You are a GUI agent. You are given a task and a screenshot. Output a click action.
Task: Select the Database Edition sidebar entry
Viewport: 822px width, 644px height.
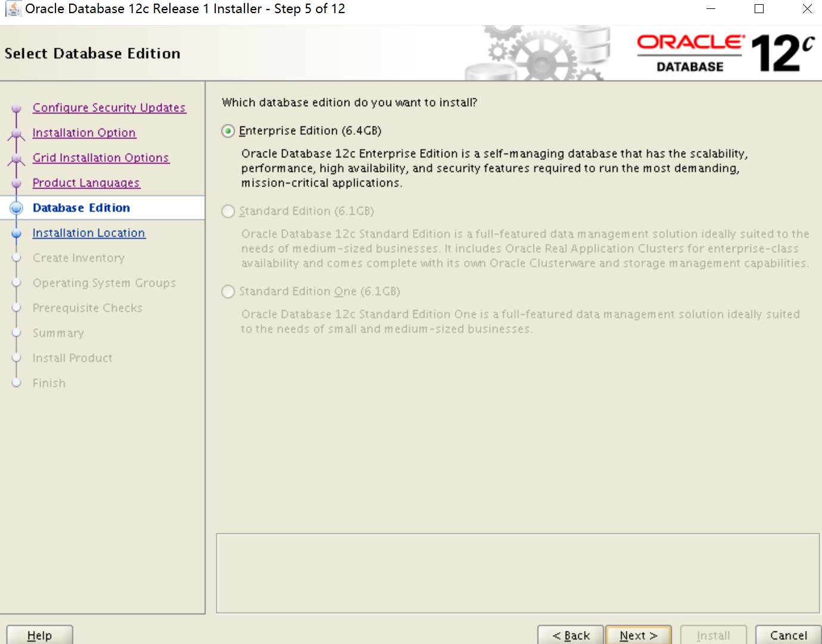click(82, 208)
